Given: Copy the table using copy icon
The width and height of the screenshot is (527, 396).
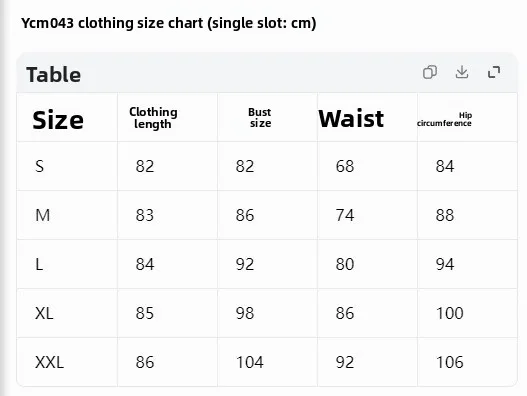Looking at the screenshot, I should [x=430, y=72].
